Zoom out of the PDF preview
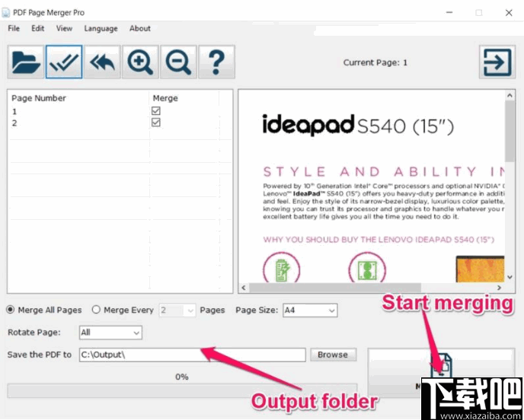 (x=178, y=62)
